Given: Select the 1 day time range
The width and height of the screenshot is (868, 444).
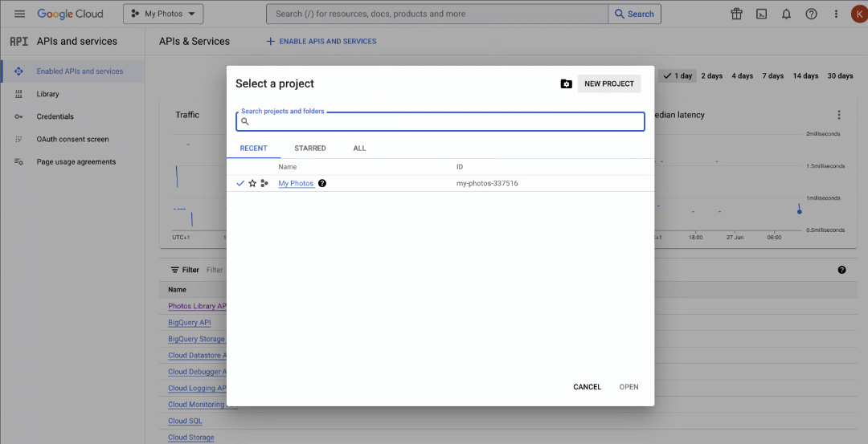Looking at the screenshot, I should tap(678, 75).
